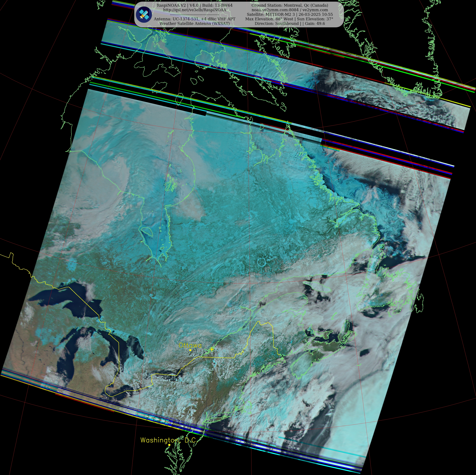Click 'RaspiNOAA V2 | V4.0 | Build: 13-BW64' text

pyautogui.click(x=195, y=5)
